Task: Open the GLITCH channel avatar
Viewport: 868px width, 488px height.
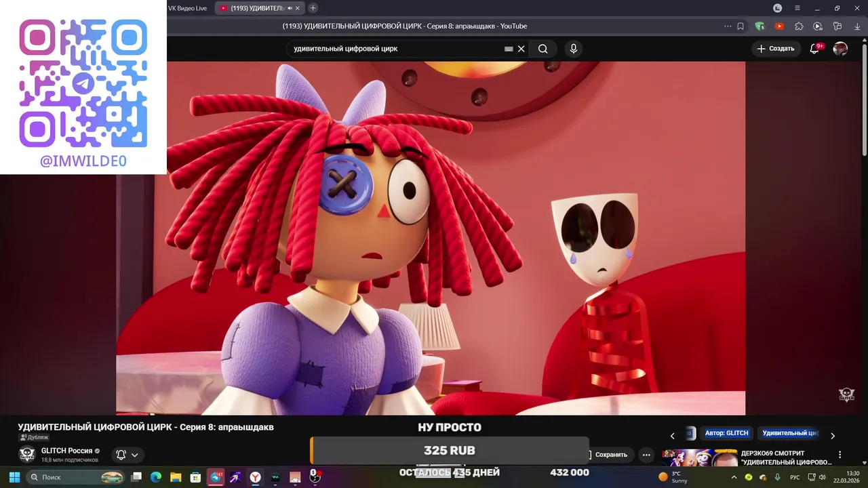Action: 26,455
